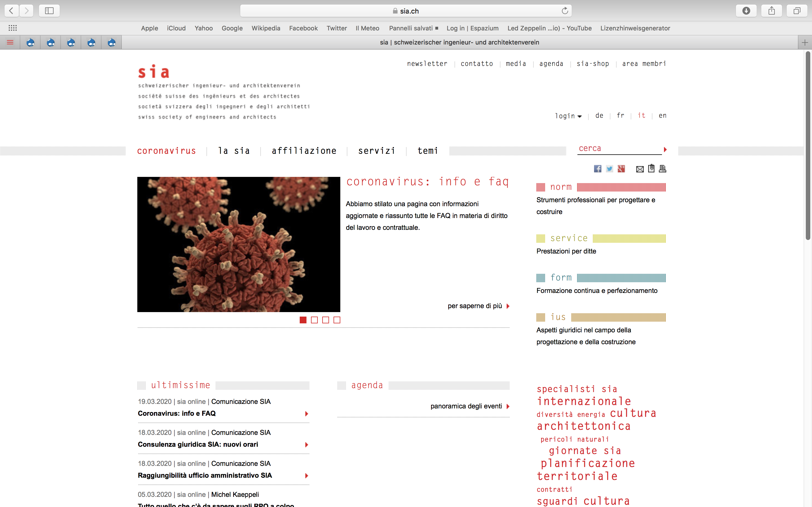Click the Google Plus share icon
812x507 pixels.
tap(621, 169)
